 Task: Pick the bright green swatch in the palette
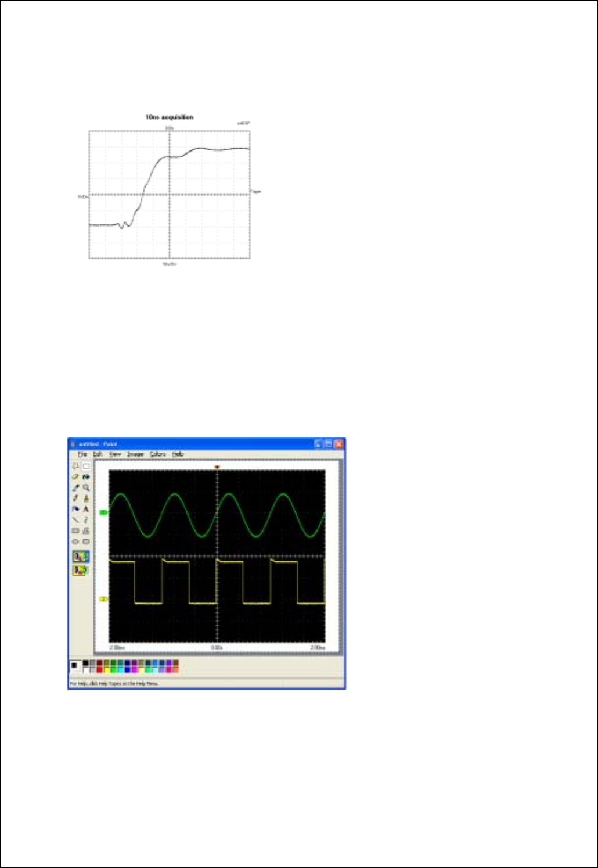114,670
